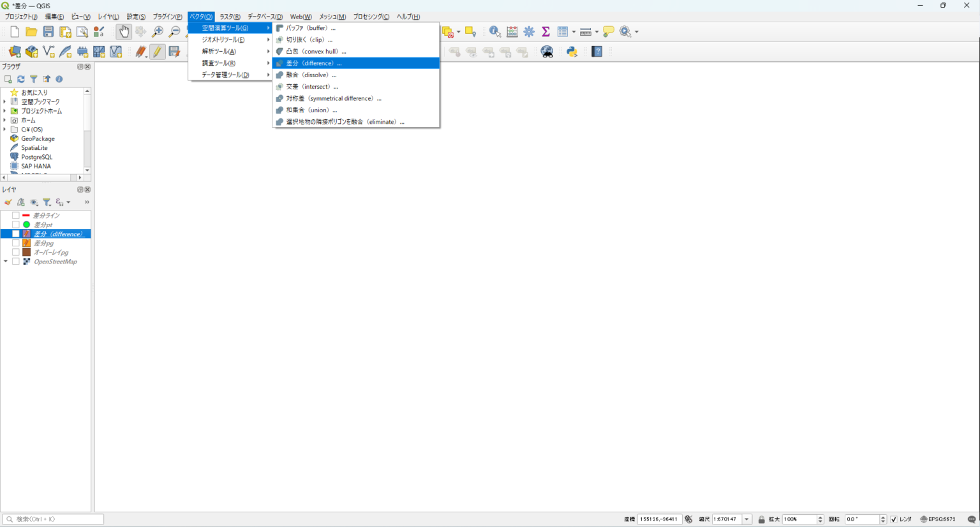Screen dimensions: 980x527
Task: Open the Python console
Action: point(572,52)
